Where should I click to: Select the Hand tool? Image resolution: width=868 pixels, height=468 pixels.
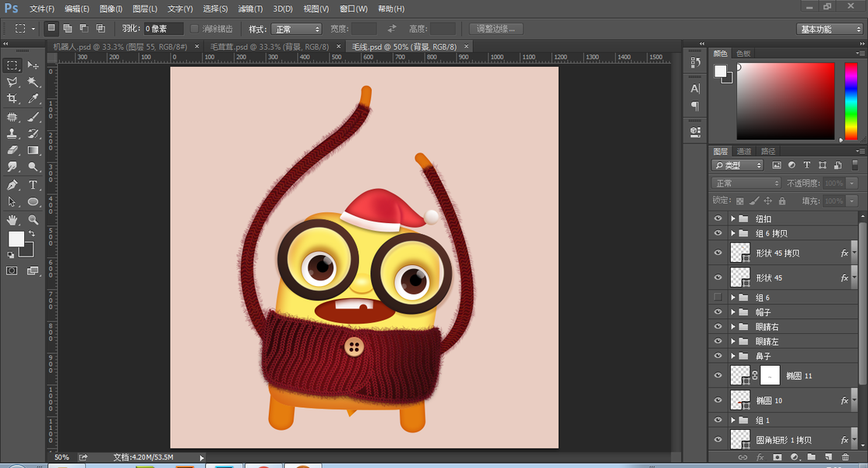[12, 220]
